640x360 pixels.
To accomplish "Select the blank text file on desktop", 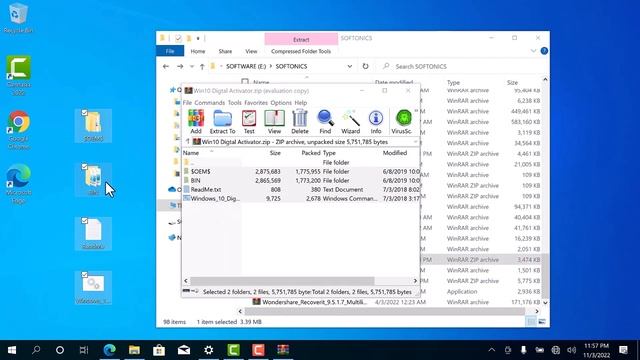I will tap(93, 233).
